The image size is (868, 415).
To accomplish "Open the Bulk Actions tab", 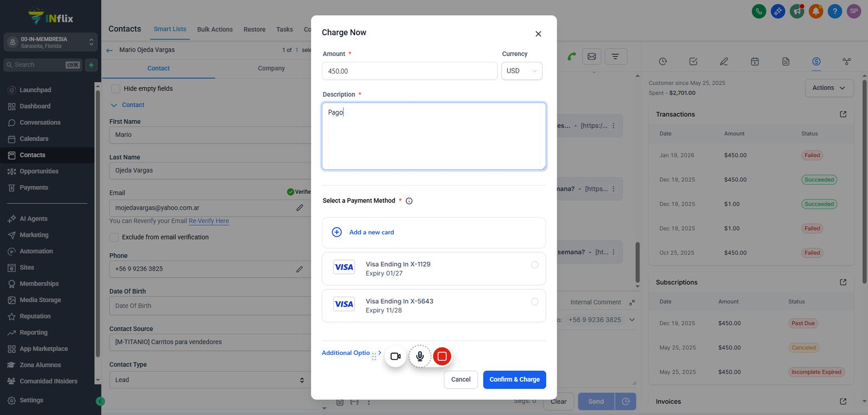I will tap(215, 29).
